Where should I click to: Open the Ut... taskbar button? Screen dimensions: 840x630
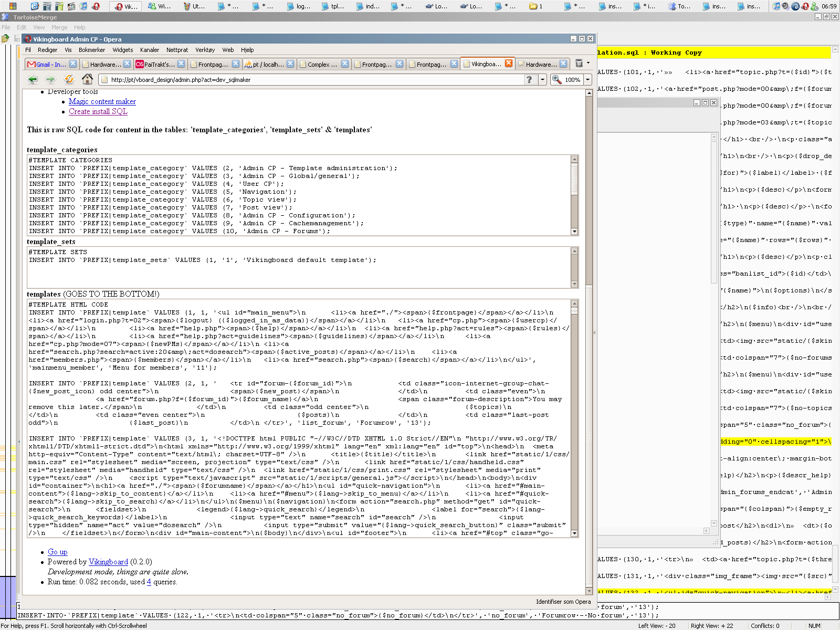(x=194, y=6)
